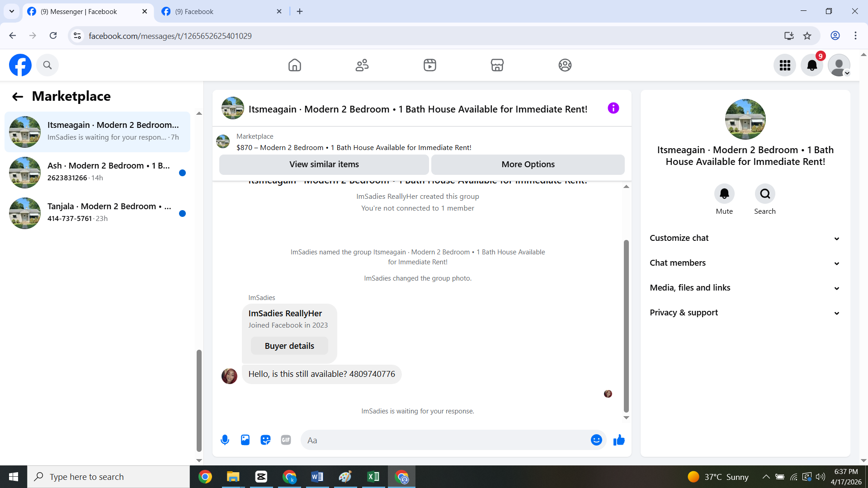Send a thumbs up like
This screenshot has width=868, height=488.
pyautogui.click(x=619, y=440)
